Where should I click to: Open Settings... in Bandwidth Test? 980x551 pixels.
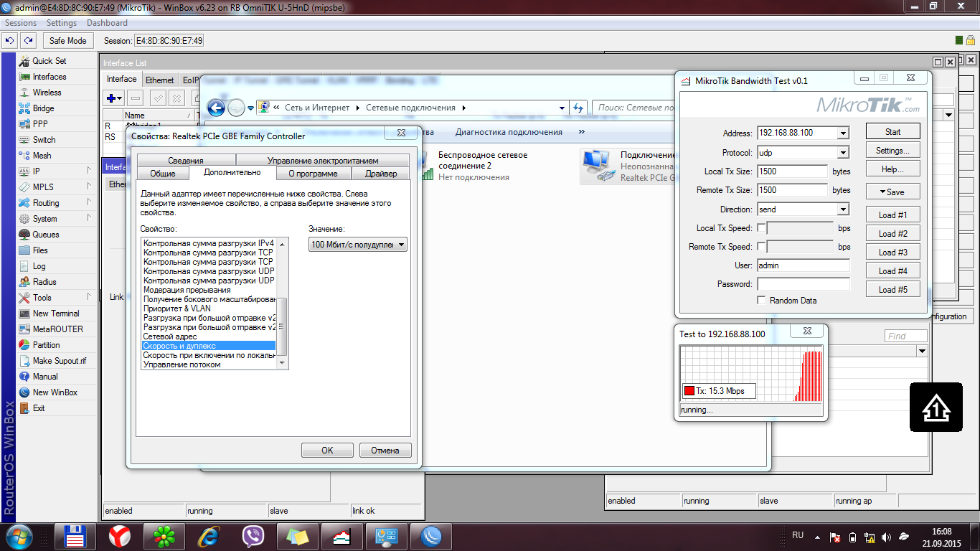pos(892,151)
